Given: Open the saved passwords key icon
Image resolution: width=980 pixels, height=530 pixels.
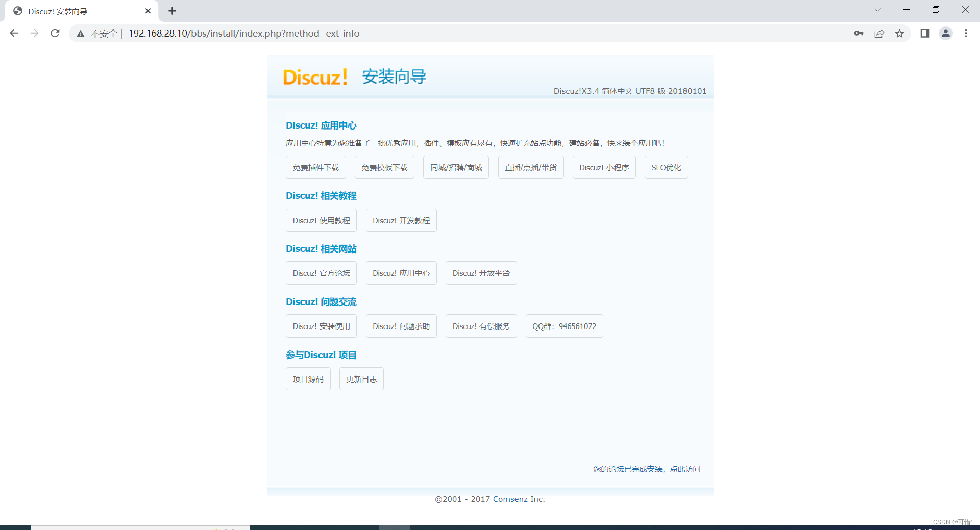Looking at the screenshot, I should [x=859, y=33].
